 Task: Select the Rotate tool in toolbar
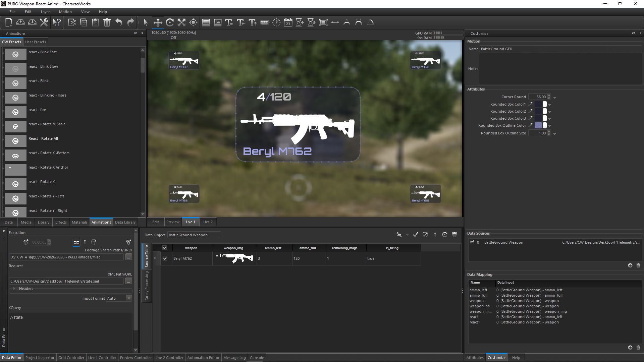[170, 22]
